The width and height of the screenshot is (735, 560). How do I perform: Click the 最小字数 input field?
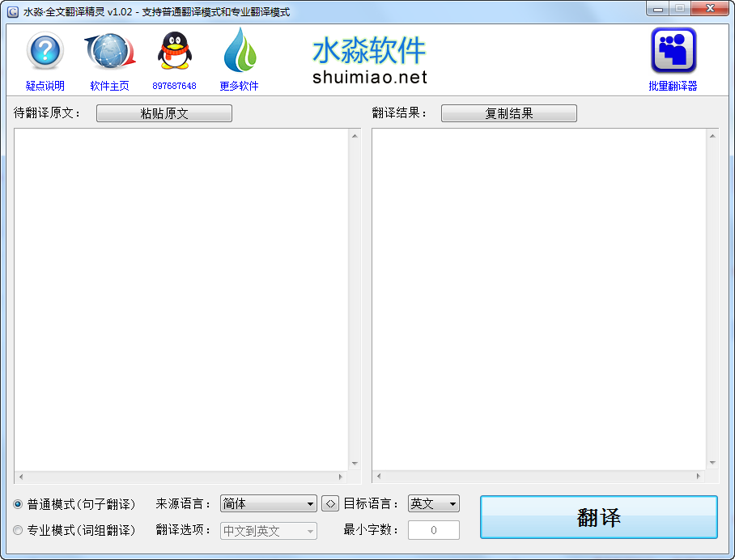click(434, 530)
